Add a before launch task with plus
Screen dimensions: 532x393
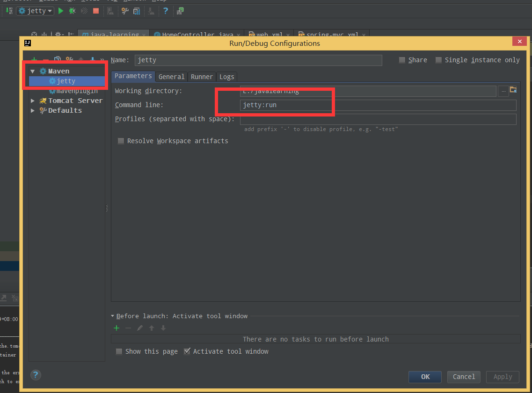click(x=117, y=328)
